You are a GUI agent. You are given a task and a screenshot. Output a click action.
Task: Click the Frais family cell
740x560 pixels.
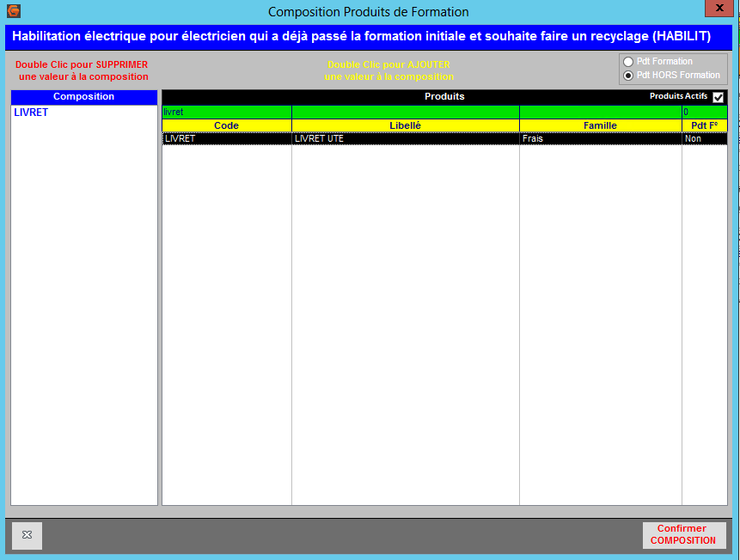pyautogui.click(x=600, y=138)
